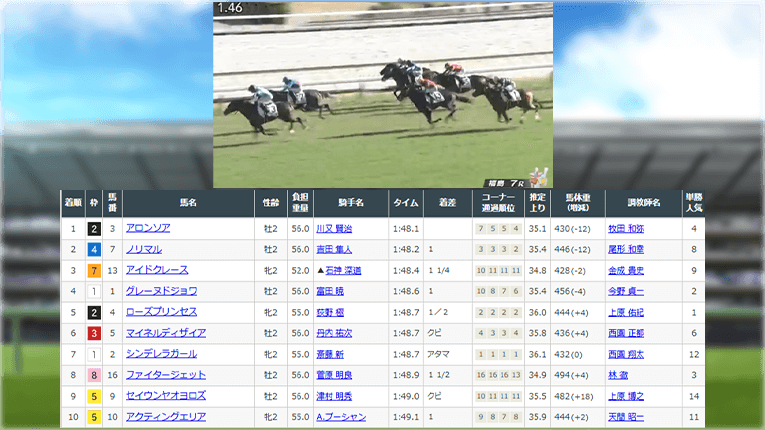The width and height of the screenshot is (765, 430).
Task: Click trainer link in ローズプリンセス row
Action: click(626, 312)
